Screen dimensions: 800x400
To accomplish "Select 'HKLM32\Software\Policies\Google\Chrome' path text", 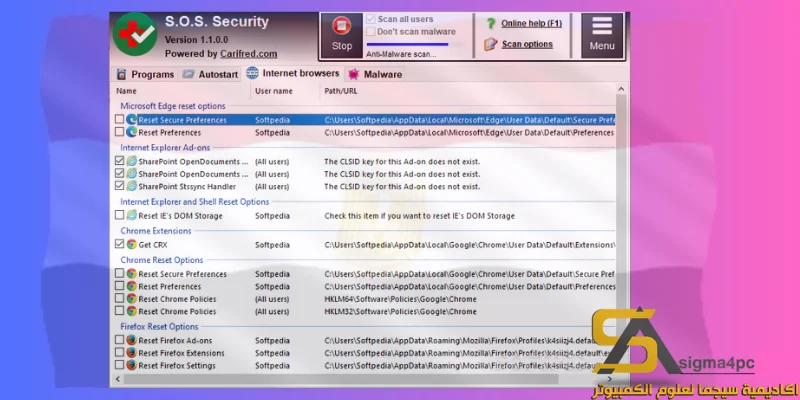I will click(401, 311).
